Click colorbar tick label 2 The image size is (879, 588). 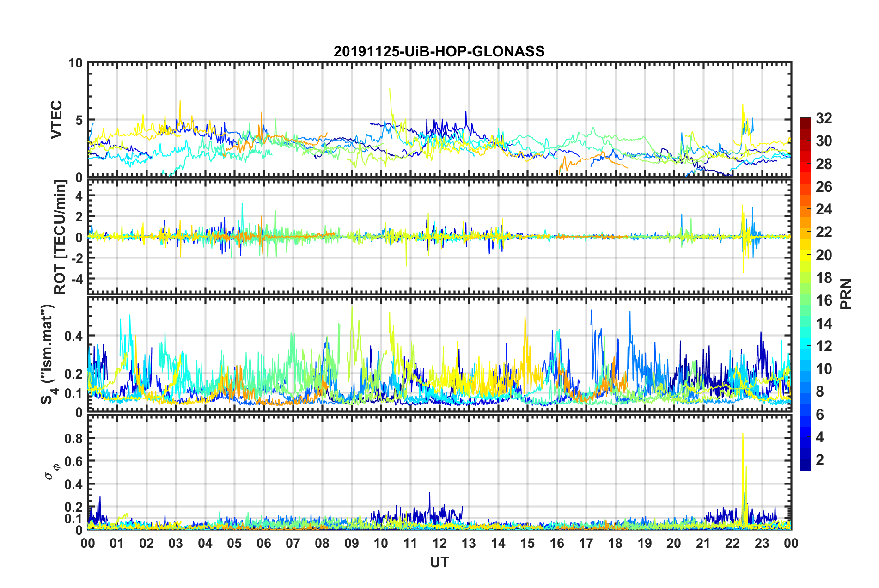[820, 460]
